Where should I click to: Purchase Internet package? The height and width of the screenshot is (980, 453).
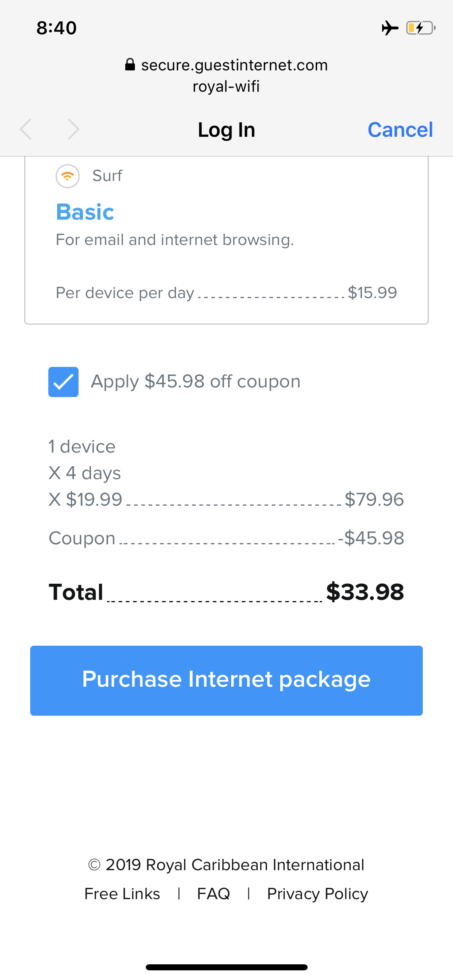[226, 680]
